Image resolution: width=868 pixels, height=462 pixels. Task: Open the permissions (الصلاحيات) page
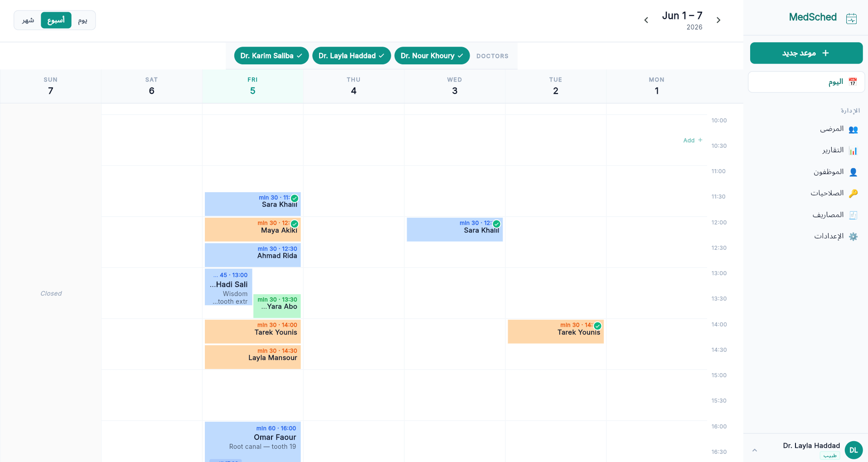pyautogui.click(x=806, y=193)
